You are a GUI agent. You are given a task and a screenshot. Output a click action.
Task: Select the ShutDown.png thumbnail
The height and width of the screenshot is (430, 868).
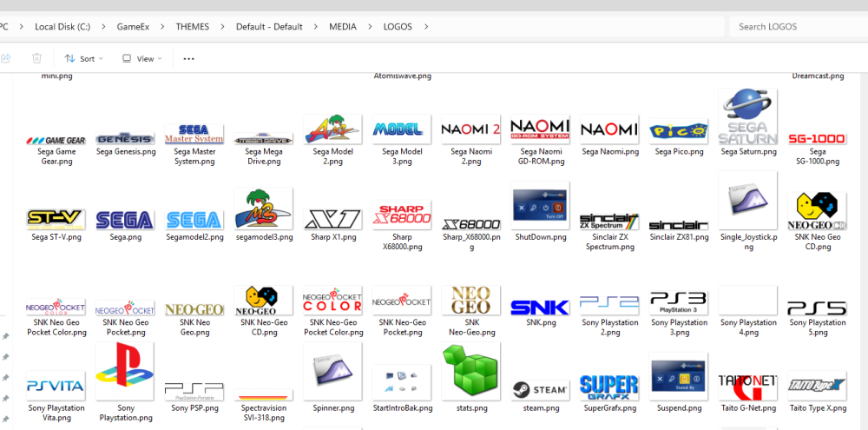click(x=540, y=206)
